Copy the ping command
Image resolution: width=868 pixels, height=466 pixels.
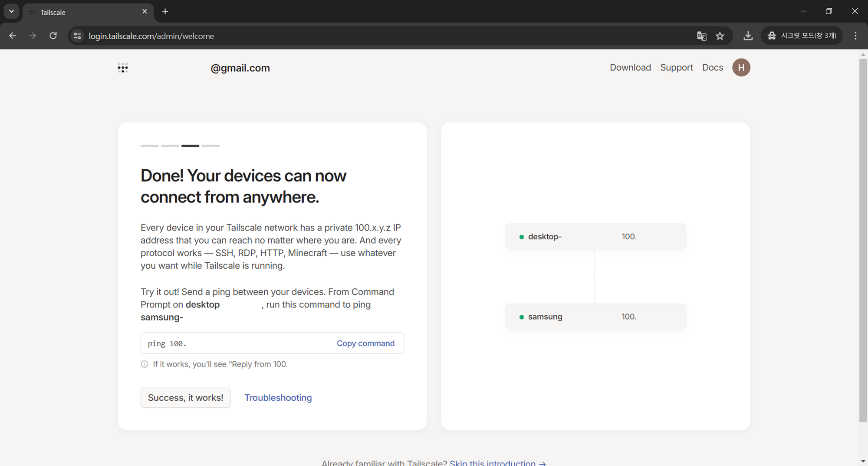click(x=365, y=343)
